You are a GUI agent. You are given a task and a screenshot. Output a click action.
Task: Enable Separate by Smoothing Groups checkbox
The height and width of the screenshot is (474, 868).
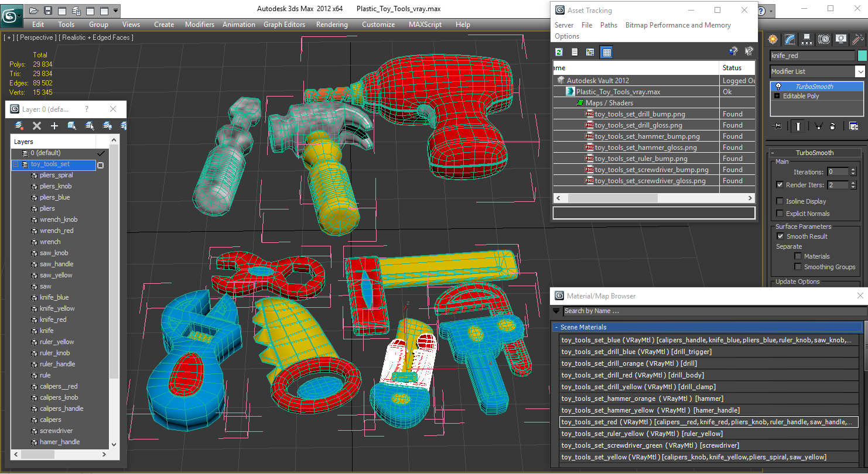(x=798, y=267)
